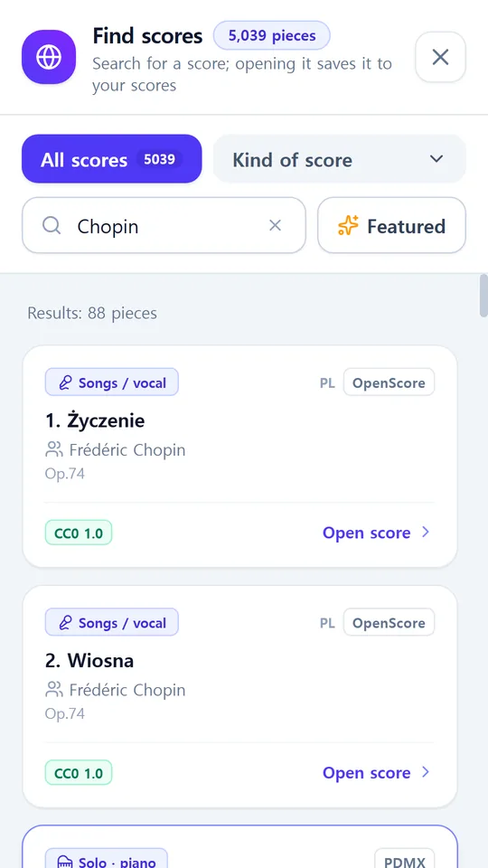Viewport: 488px width, 868px height.
Task: Click the results list scrollbar
Action: 484,295
